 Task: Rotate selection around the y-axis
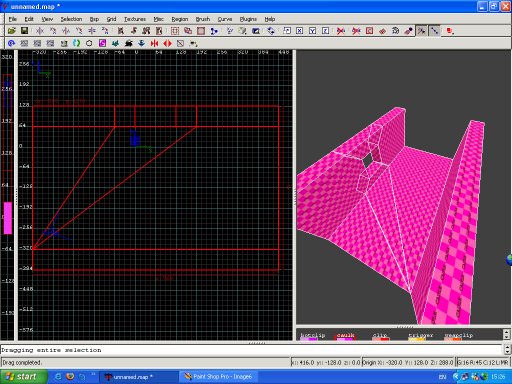[x=79, y=31]
